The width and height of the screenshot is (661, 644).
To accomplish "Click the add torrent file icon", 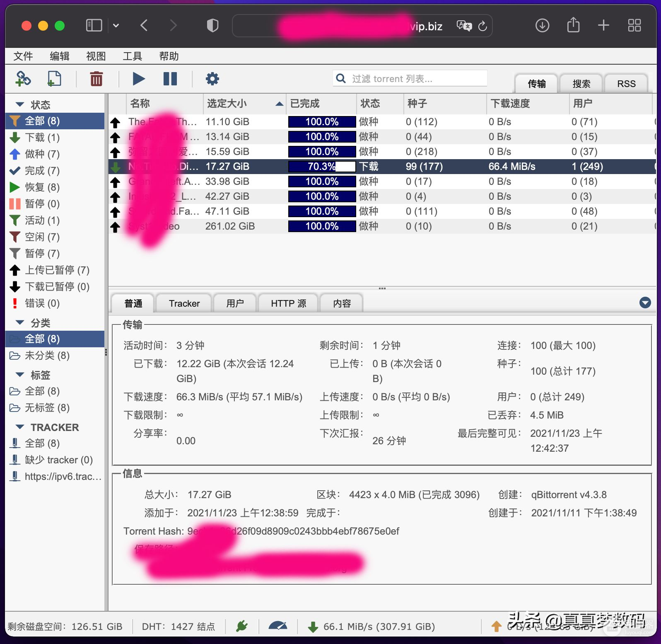I will 54,79.
